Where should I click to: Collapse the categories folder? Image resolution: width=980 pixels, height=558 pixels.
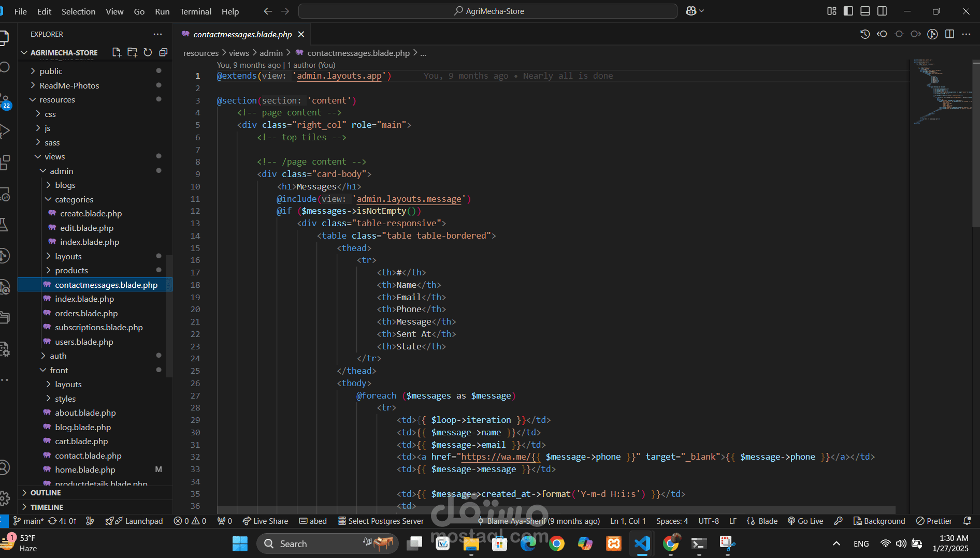point(74,199)
